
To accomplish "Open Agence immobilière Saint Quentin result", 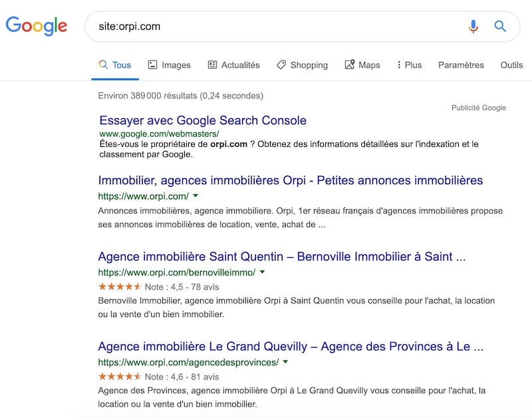I will point(281,257).
